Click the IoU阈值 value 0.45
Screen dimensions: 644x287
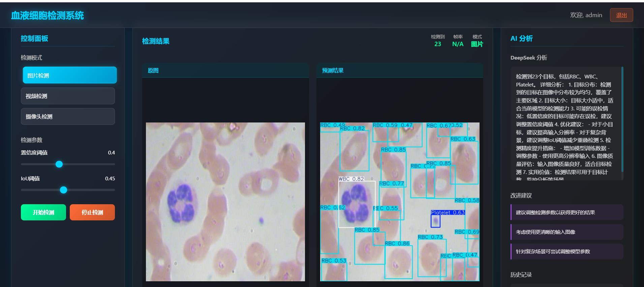(110, 179)
